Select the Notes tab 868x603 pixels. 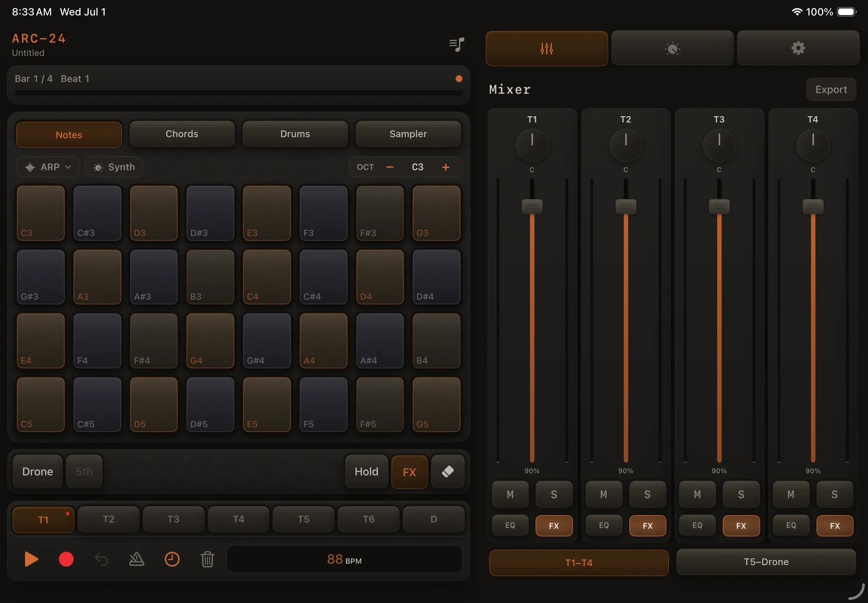click(69, 135)
